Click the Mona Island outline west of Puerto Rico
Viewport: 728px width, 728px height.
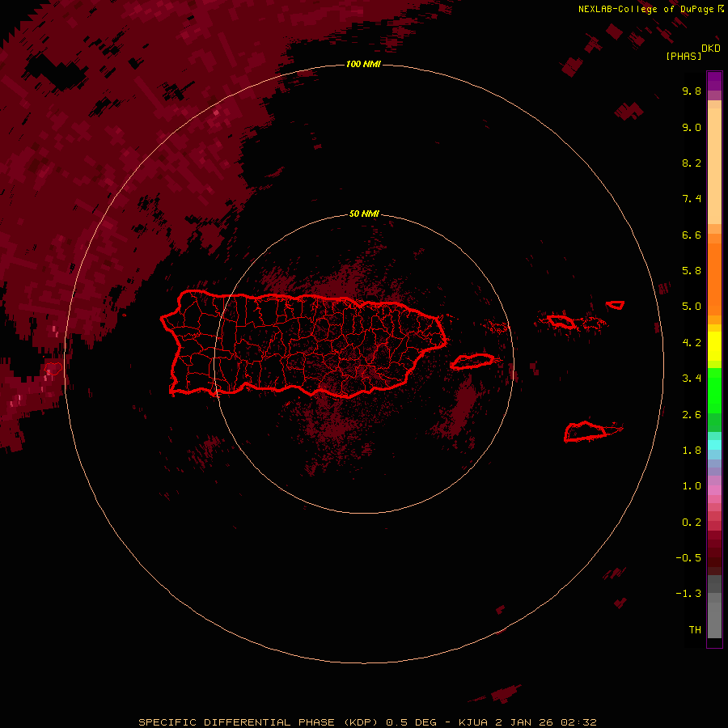point(53,369)
